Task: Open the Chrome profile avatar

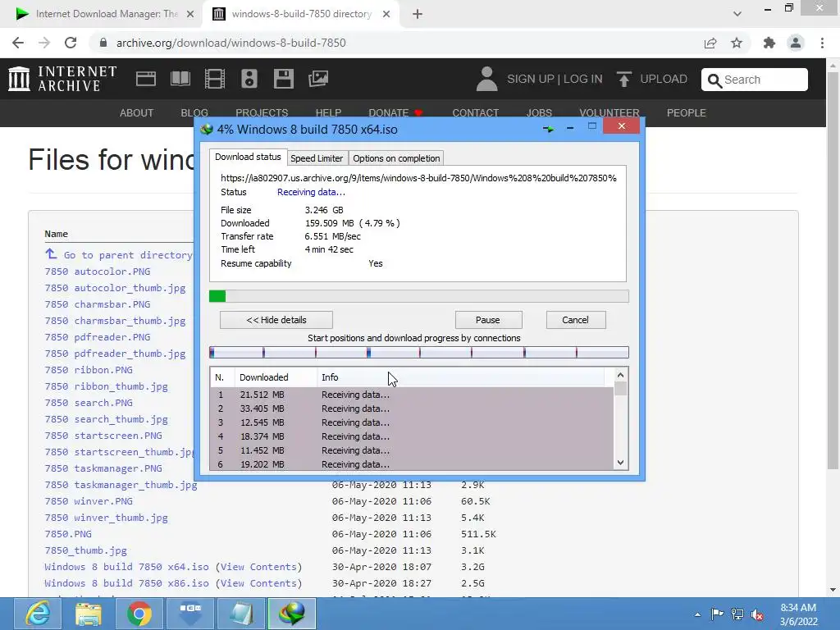Action: point(796,43)
